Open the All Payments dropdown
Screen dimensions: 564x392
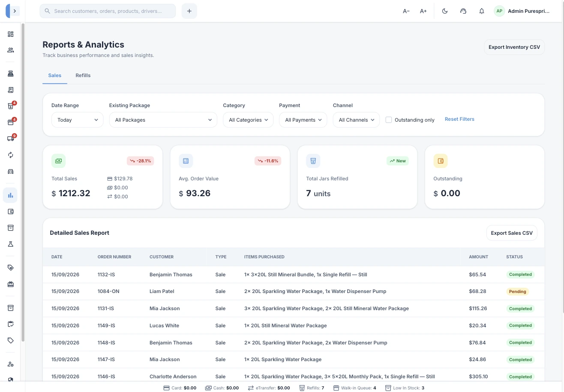pyautogui.click(x=303, y=120)
